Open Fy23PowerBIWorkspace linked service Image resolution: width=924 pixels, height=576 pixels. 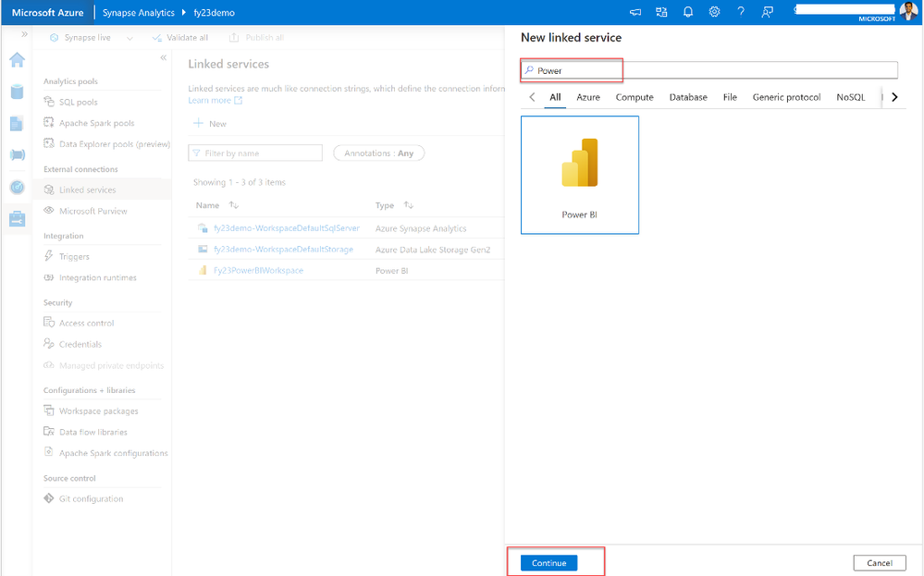(258, 270)
